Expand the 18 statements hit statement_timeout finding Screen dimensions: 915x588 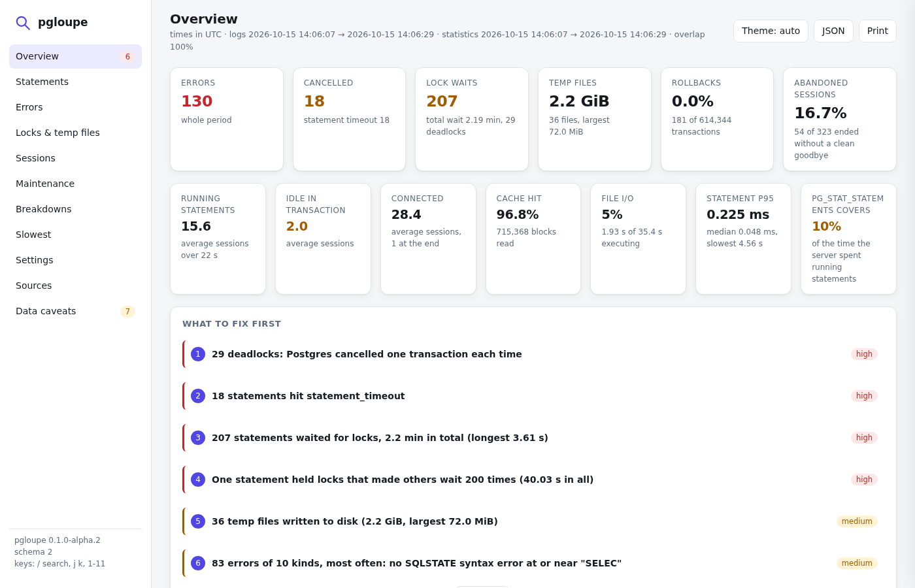[533, 396]
